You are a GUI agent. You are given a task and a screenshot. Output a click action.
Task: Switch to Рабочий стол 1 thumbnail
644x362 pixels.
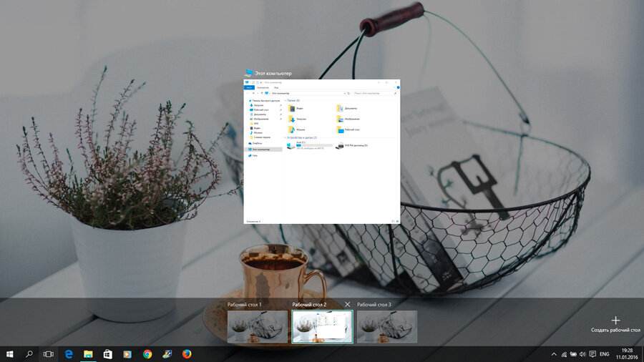tap(258, 327)
